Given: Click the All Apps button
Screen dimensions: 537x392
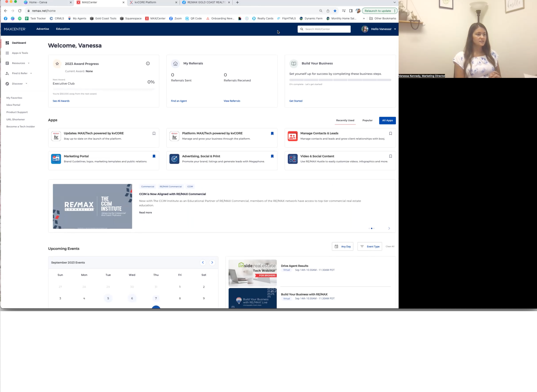Looking at the screenshot, I should (x=387, y=120).
